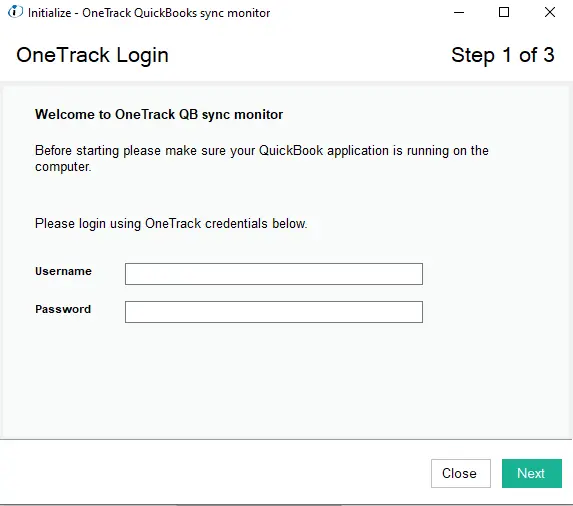The width and height of the screenshot is (573, 506).
Task: Focus the Password input field
Action: click(x=274, y=312)
